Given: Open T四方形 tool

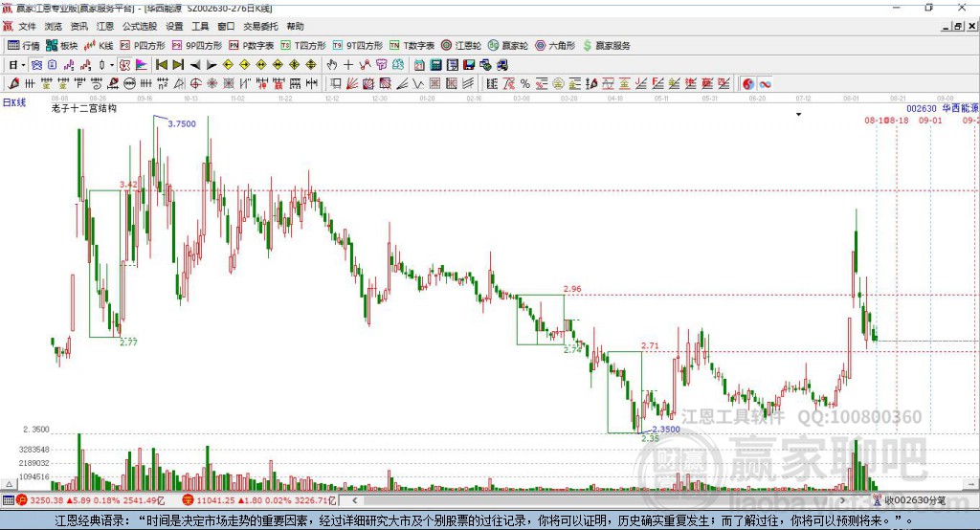Looking at the screenshot, I should point(303,46).
